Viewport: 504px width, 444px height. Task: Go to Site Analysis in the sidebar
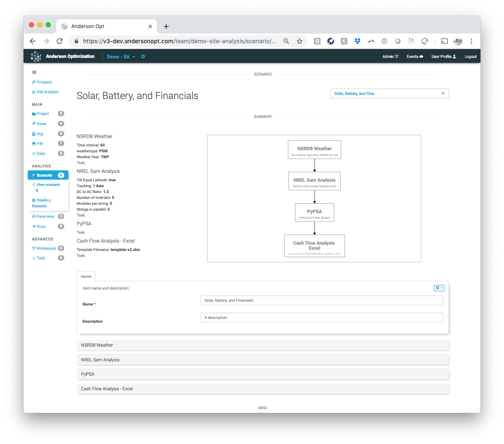pos(45,92)
